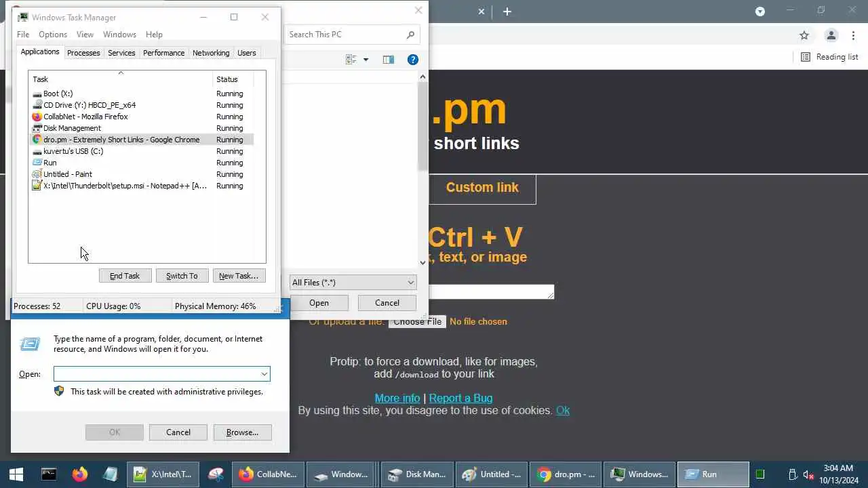Click Cancel in the file dialog

(x=387, y=303)
